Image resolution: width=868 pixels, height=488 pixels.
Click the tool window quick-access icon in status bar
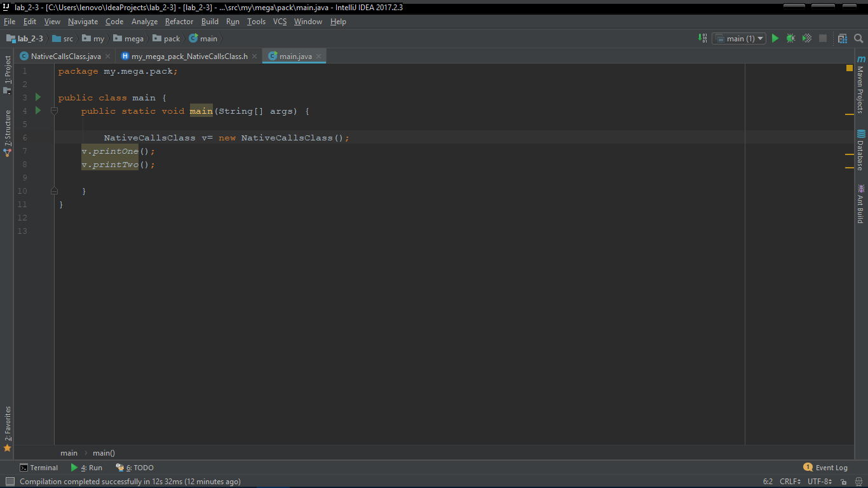pos(10,482)
